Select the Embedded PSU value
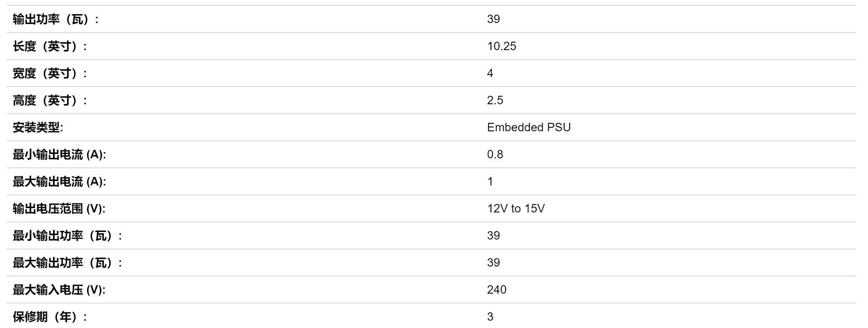 (529, 127)
